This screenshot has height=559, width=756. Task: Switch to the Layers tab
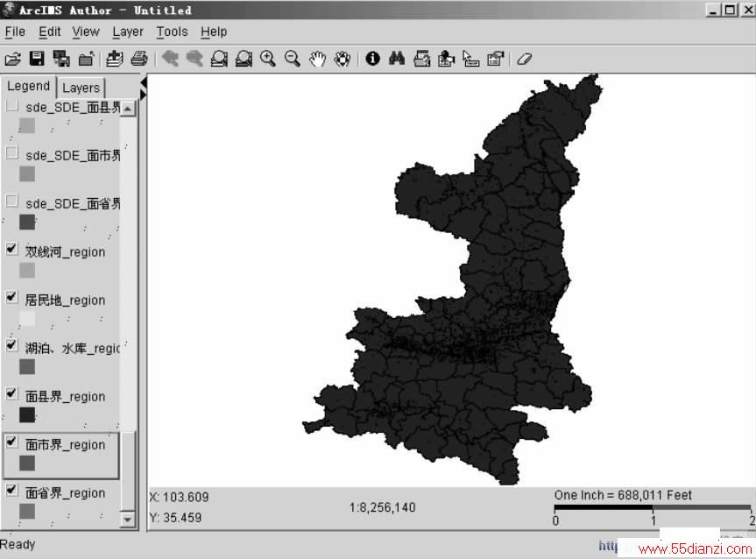[81, 88]
